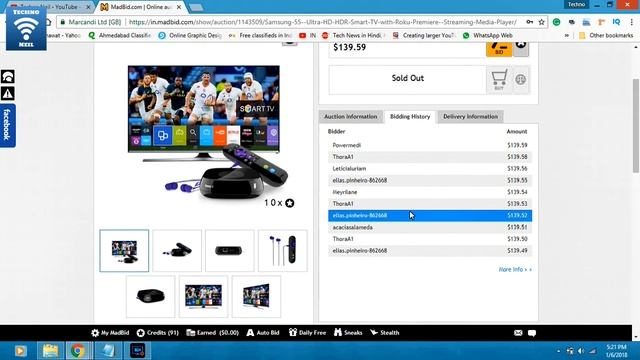Select bidder row Powermedi $139.59
Image resolution: width=640 pixels, height=360 pixels.
click(x=430, y=145)
